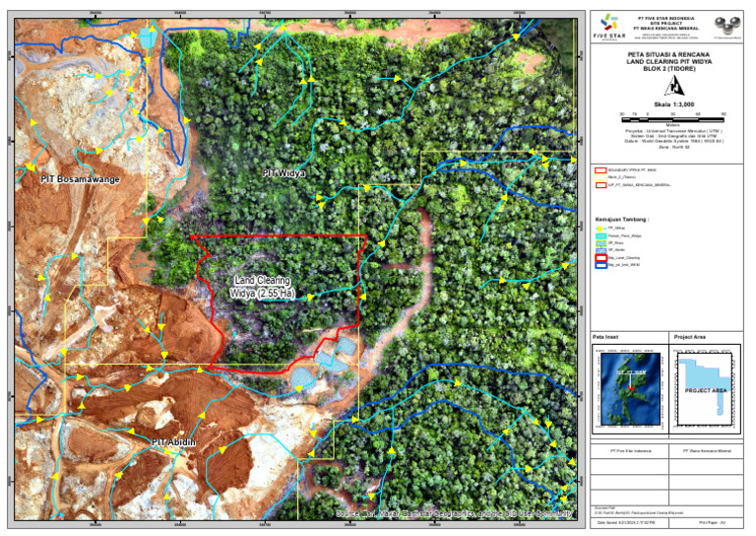This screenshot has height=536, width=756.
Task: Click the 'PETA SITUASI & RENCANA' title line
Action: pos(668,54)
